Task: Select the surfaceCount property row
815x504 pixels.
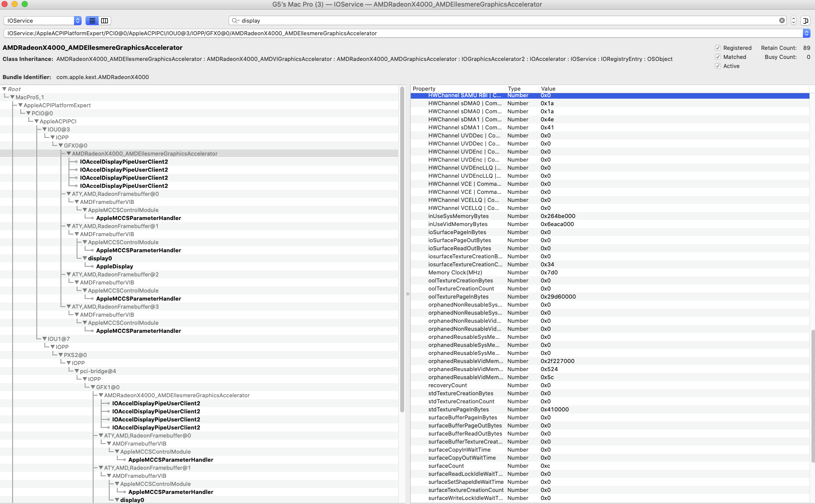Action: point(610,466)
